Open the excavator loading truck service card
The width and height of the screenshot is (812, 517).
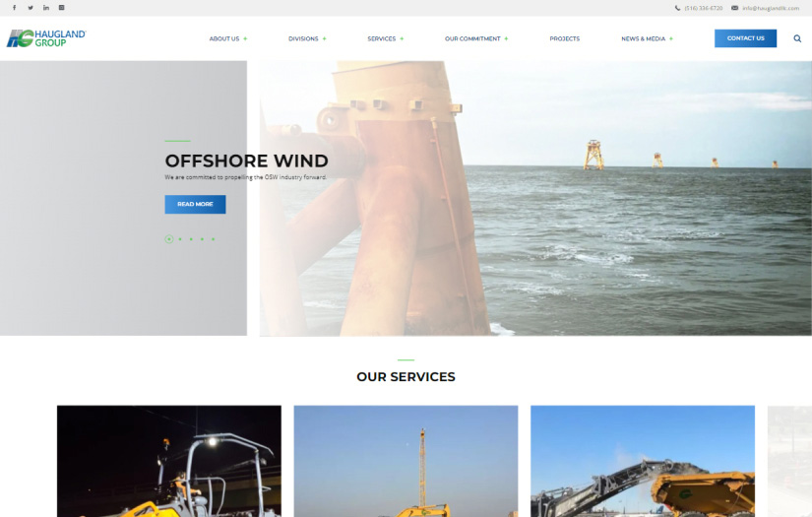click(643, 461)
